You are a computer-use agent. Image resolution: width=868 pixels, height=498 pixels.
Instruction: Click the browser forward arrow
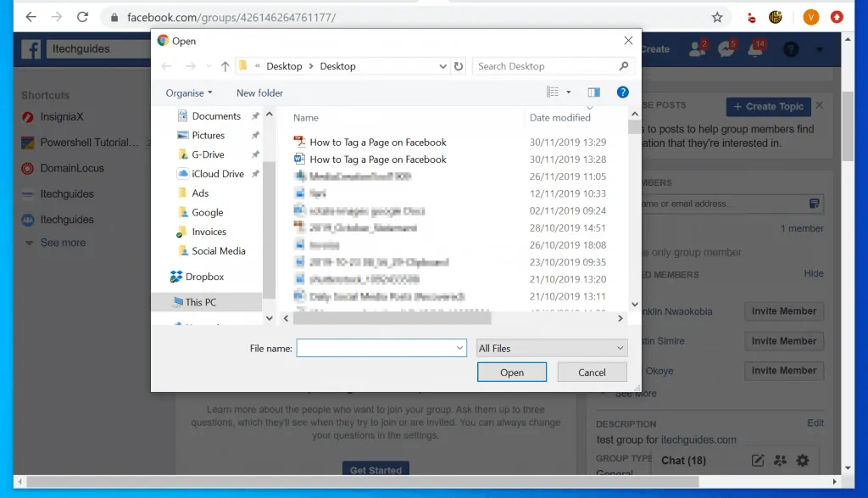point(57,17)
